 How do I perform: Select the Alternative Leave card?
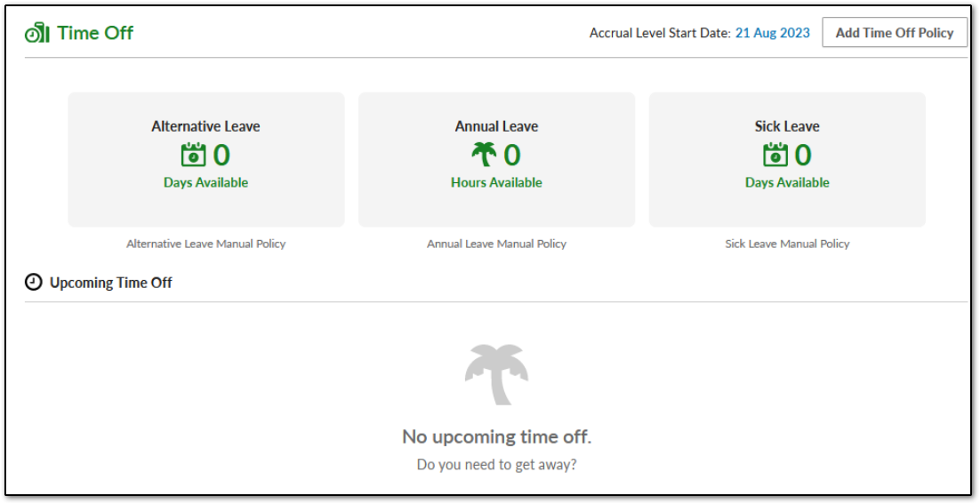click(x=206, y=160)
